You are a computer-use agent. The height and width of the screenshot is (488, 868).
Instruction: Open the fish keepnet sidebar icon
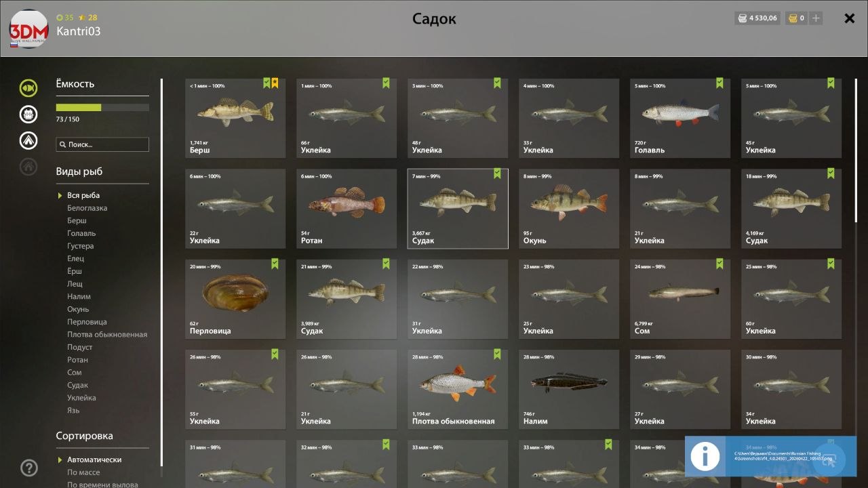click(x=28, y=88)
